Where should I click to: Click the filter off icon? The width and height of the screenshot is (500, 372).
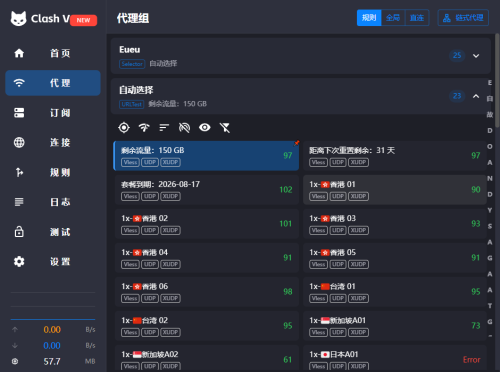pyautogui.click(x=225, y=128)
